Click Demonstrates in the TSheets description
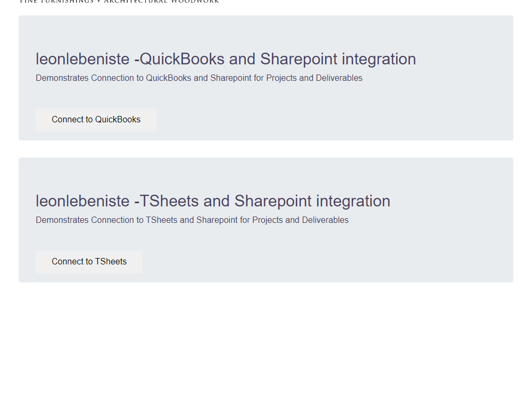 (x=62, y=220)
